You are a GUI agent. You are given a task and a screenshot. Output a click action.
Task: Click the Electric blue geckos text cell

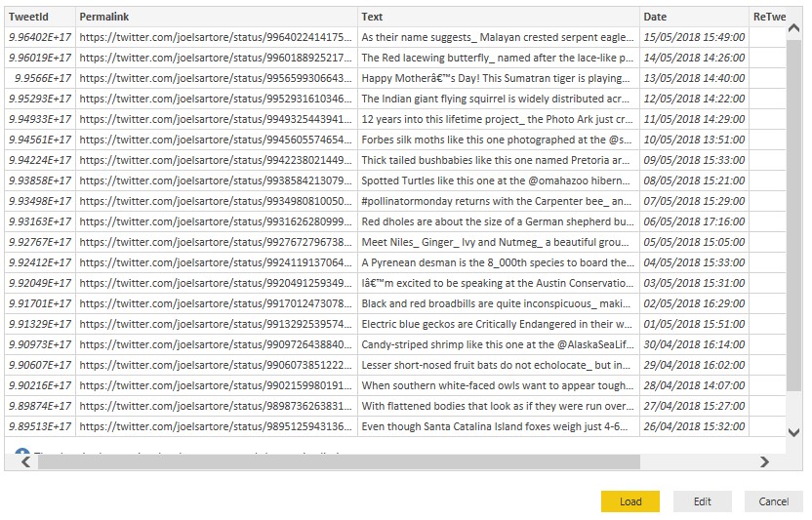498,324
